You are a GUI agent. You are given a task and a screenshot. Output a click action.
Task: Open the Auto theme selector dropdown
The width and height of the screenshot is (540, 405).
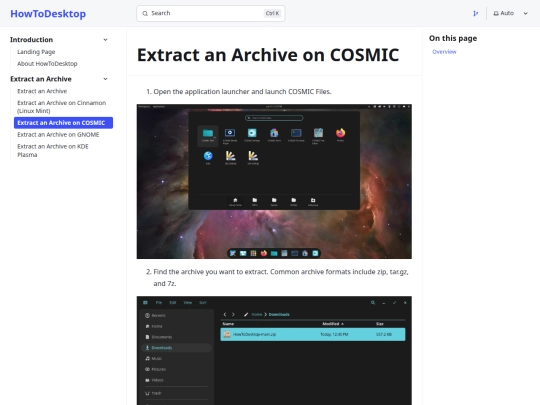click(510, 13)
